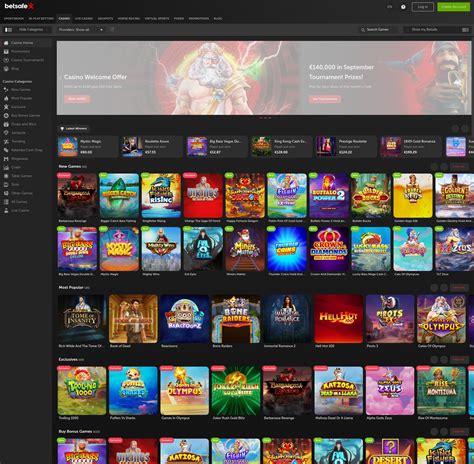Viewport: 474px width, 464px height.
Task: Click the Search Games input field
Action: pyautogui.click(x=378, y=30)
